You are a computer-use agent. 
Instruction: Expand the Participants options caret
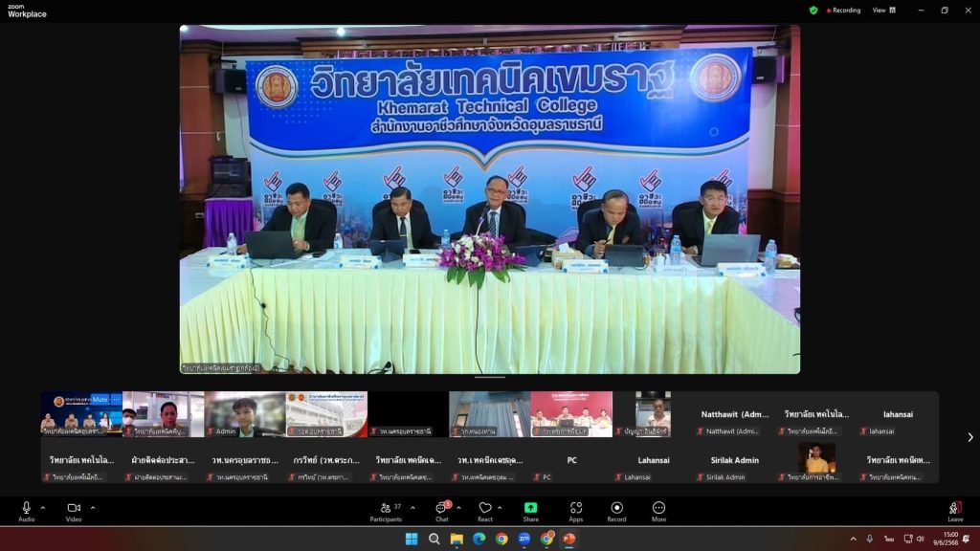(412, 508)
